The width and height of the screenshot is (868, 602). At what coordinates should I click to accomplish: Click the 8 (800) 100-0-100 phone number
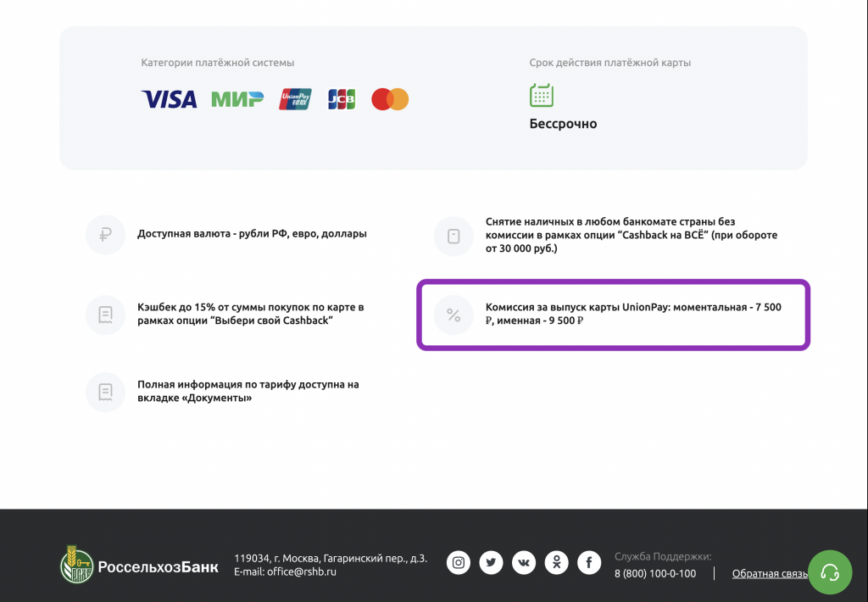(x=655, y=574)
